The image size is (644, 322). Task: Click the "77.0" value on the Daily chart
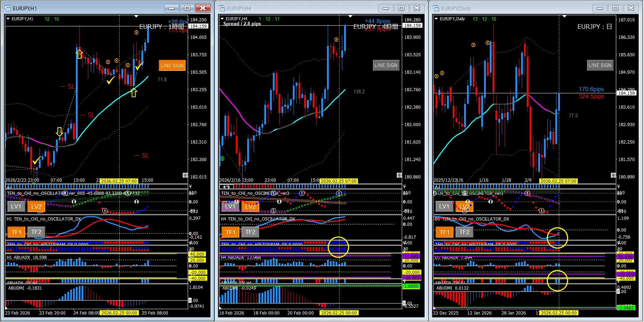(x=573, y=115)
